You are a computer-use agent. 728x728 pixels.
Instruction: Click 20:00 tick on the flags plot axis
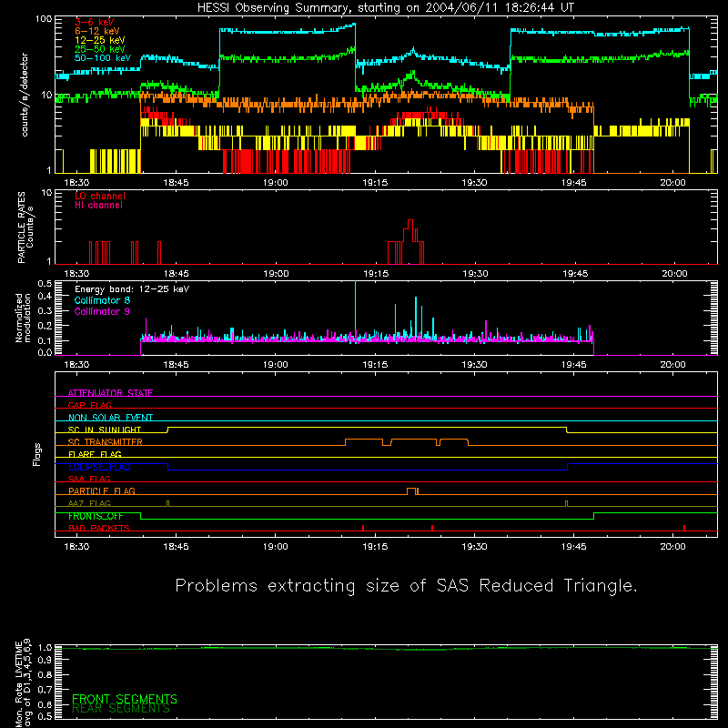[x=672, y=547]
